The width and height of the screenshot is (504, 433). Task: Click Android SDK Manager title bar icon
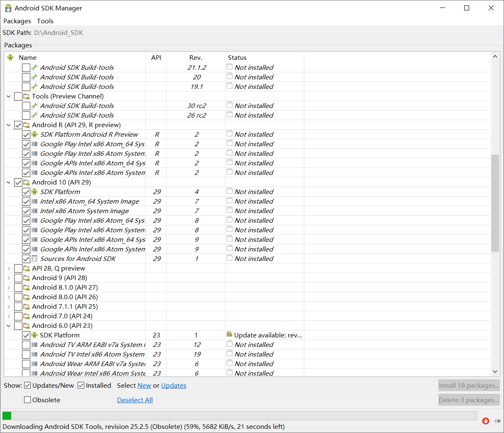pyautogui.click(x=8, y=8)
